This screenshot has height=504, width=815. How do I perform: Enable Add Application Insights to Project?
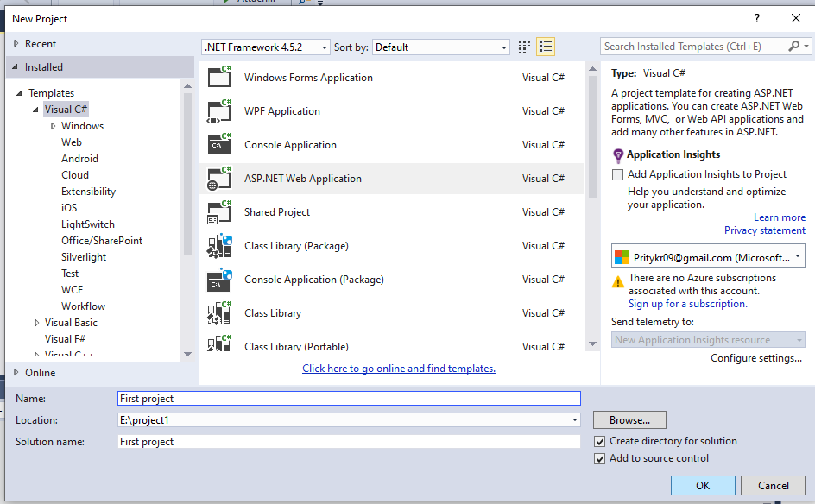point(617,174)
